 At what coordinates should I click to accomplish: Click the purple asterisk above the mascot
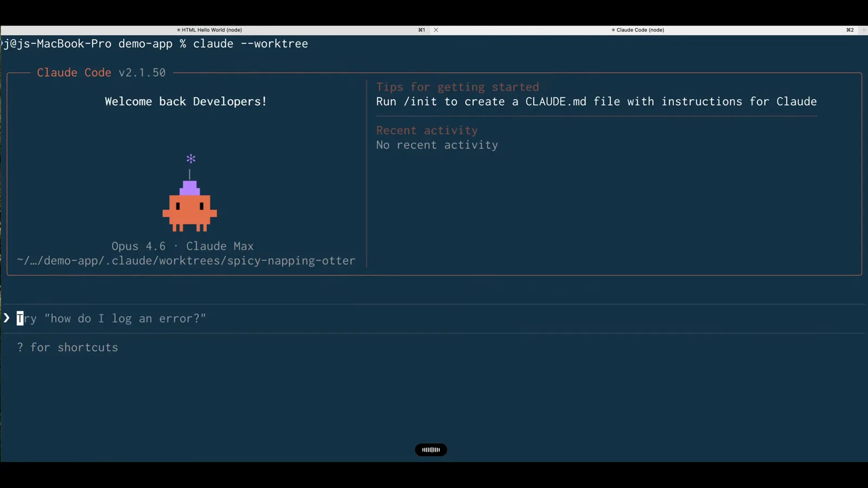[190, 159]
